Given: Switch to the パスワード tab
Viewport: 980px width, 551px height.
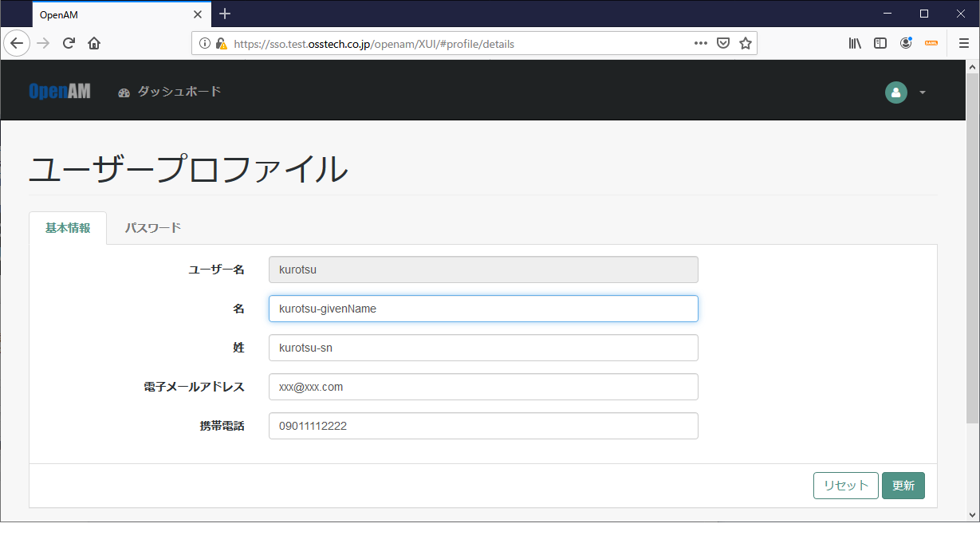Looking at the screenshot, I should click(x=152, y=227).
